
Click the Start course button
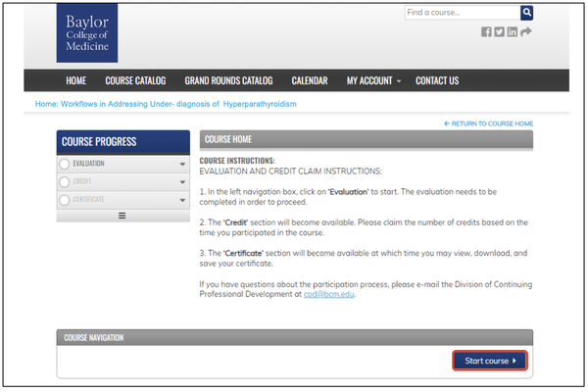pyautogui.click(x=490, y=361)
